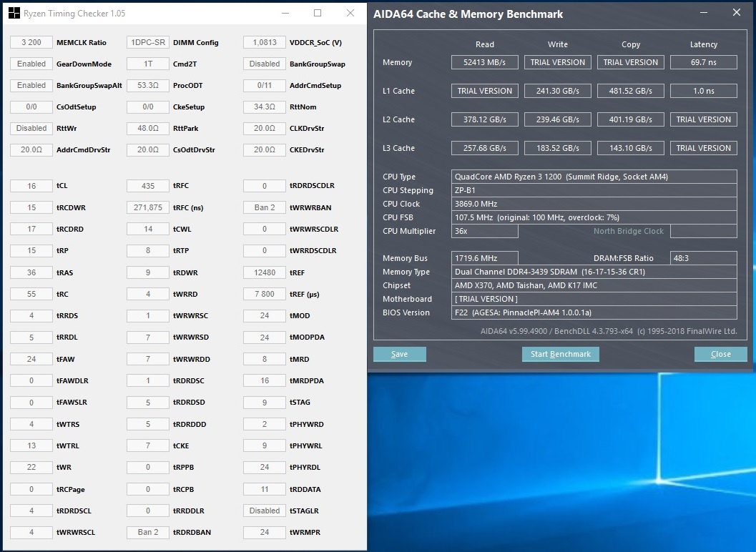The height and width of the screenshot is (552, 756).
Task: Click the tWRMPR value 24
Action: (265, 532)
